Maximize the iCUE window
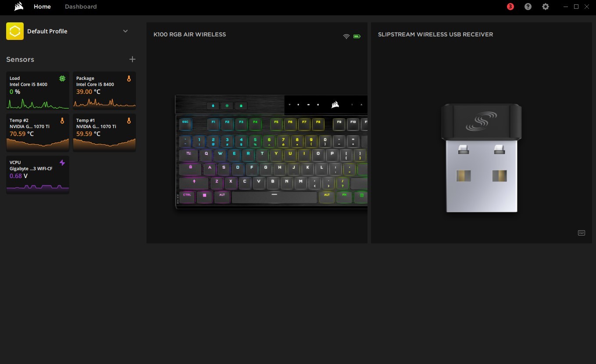596x364 pixels. point(576,7)
